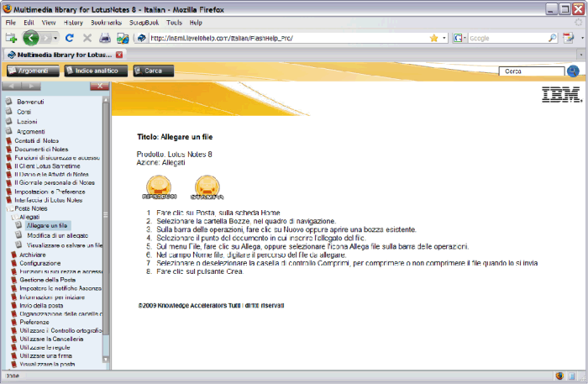Open Gestione della Posta book
This screenshot has height=384, width=588.
(48, 280)
